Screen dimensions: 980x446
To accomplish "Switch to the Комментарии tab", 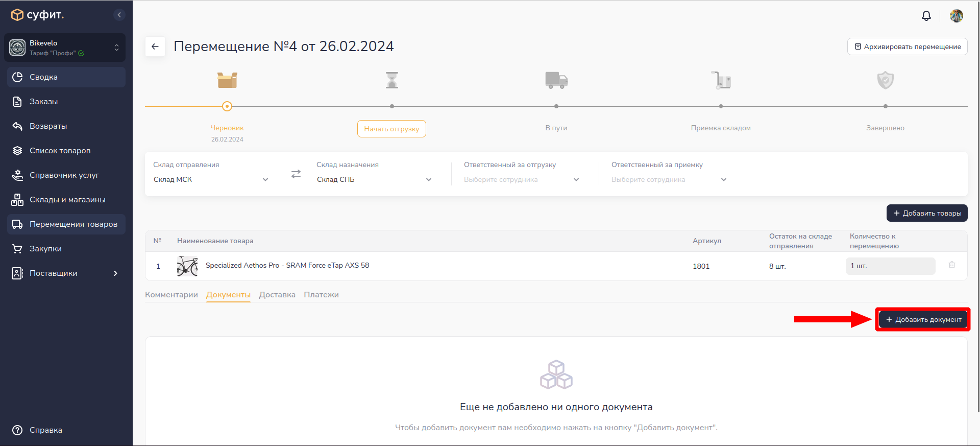I will 171,295.
